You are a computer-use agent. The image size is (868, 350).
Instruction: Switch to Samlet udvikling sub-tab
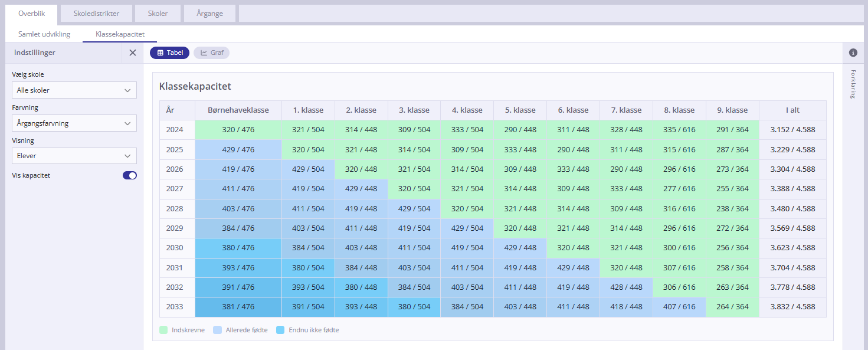click(x=44, y=34)
